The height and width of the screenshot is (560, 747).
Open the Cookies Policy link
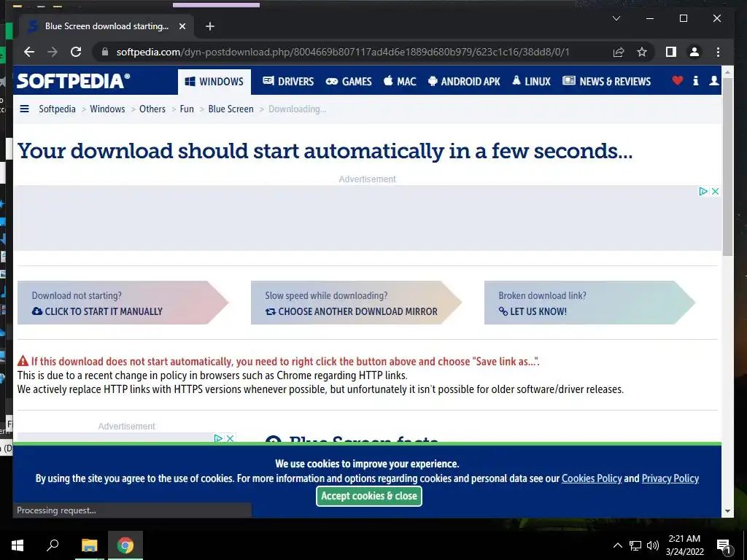click(592, 478)
